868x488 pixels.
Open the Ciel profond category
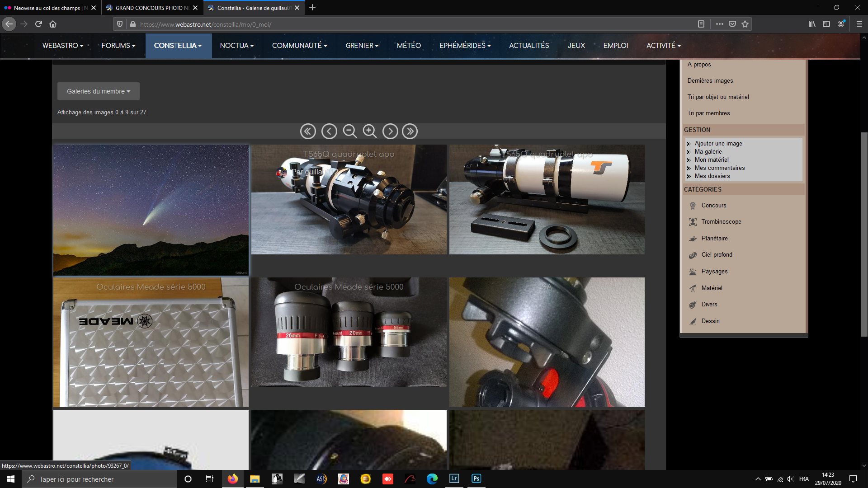(717, 255)
